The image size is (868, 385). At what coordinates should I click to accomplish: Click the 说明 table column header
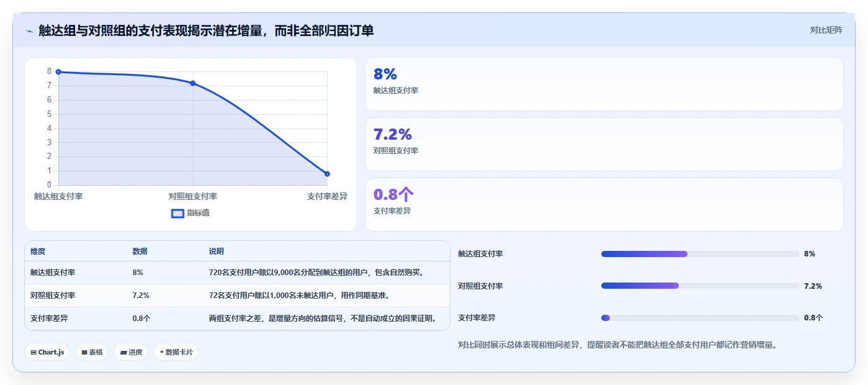point(217,251)
